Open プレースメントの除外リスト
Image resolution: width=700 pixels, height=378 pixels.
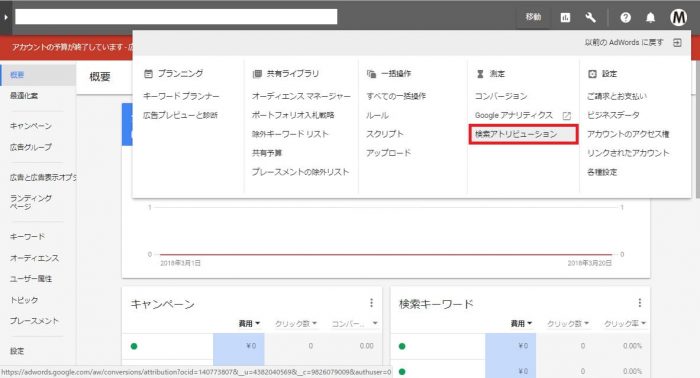300,172
